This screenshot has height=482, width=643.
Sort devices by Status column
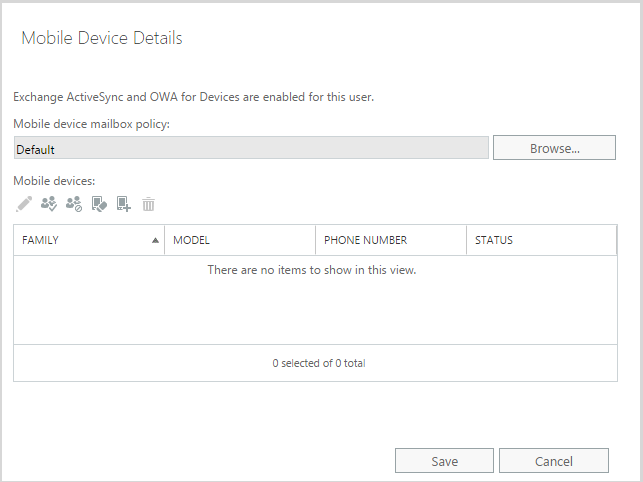click(x=494, y=241)
